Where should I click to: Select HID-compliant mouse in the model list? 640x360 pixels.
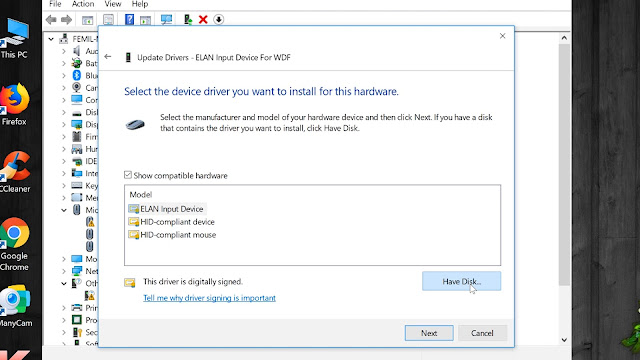pyautogui.click(x=172, y=235)
